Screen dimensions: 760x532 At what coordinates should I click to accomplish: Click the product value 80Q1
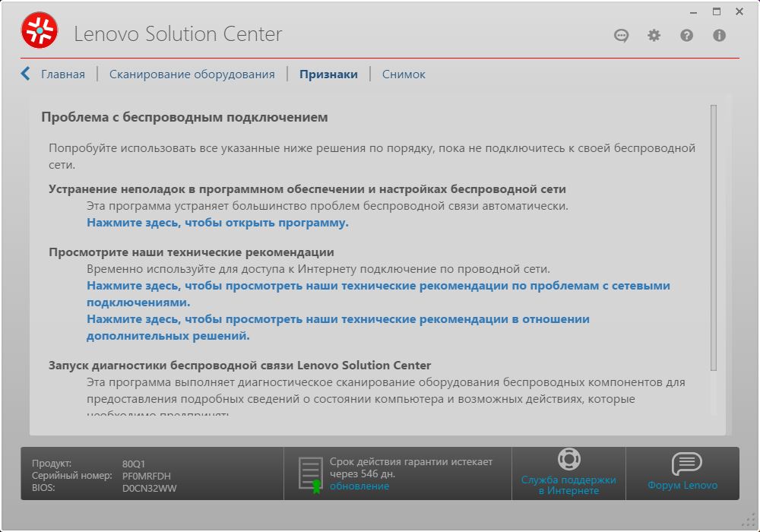click(134, 464)
